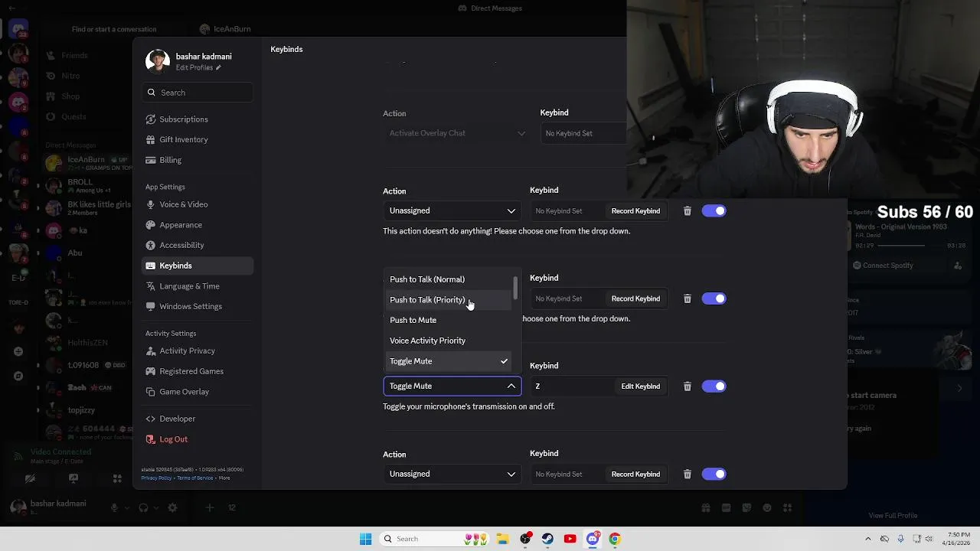
Task: Open File Explorer from the taskbar
Action: pyautogui.click(x=503, y=539)
